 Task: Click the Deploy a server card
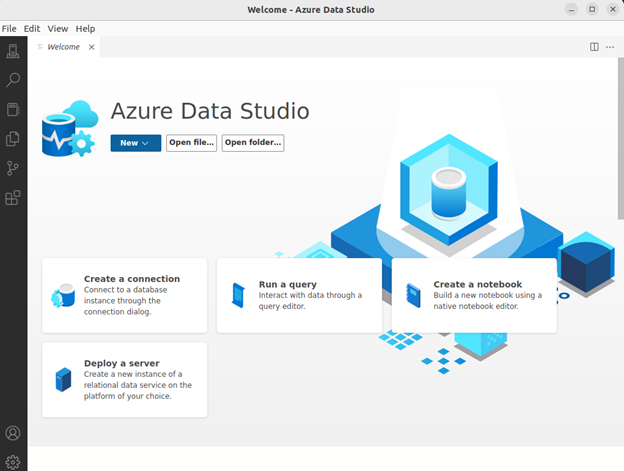click(125, 380)
